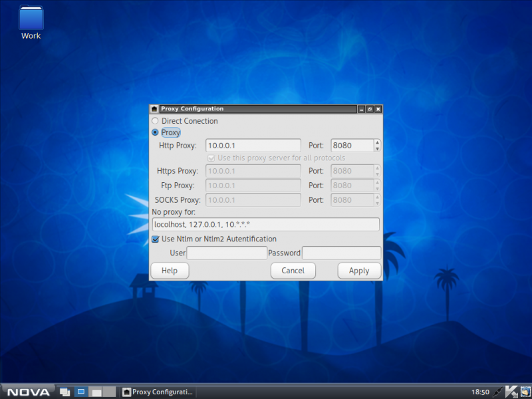Focus the No proxy for text field
Viewport: 532px width, 399px height.
265,225
